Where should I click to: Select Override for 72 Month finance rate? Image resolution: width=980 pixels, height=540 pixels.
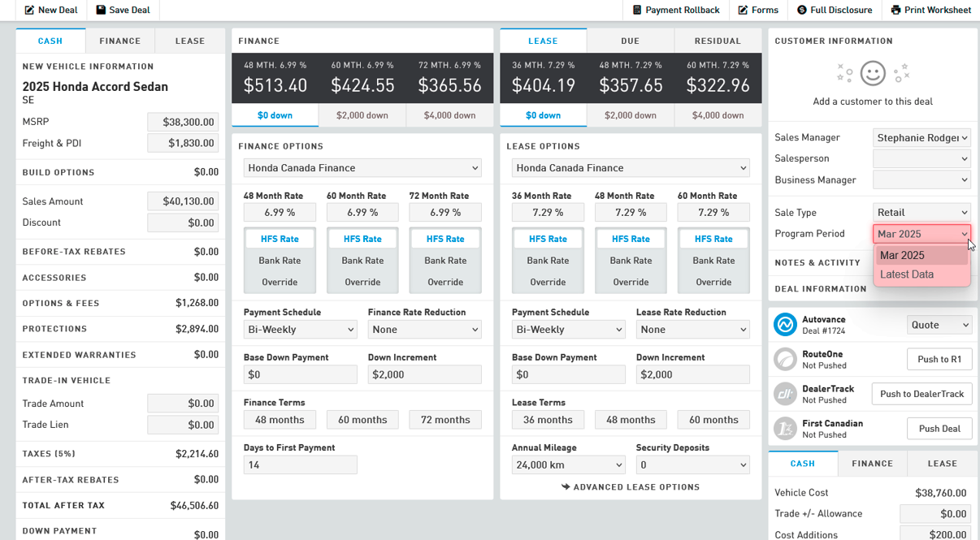point(445,283)
